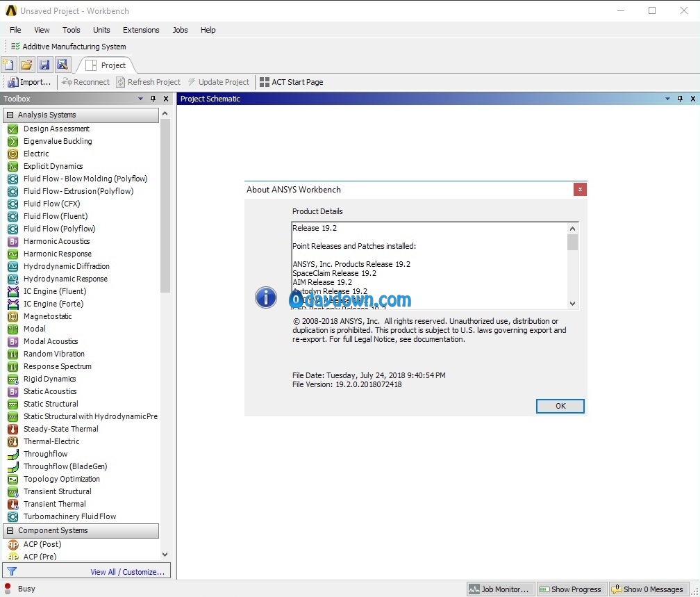Click the Save project disk icon
The width and height of the screenshot is (700, 597).
coord(44,65)
